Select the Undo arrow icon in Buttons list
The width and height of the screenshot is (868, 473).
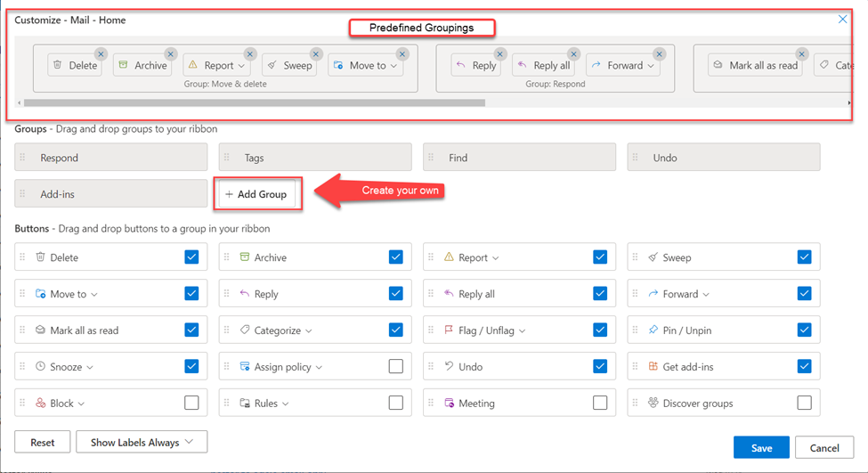pyautogui.click(x=449, y=366)
